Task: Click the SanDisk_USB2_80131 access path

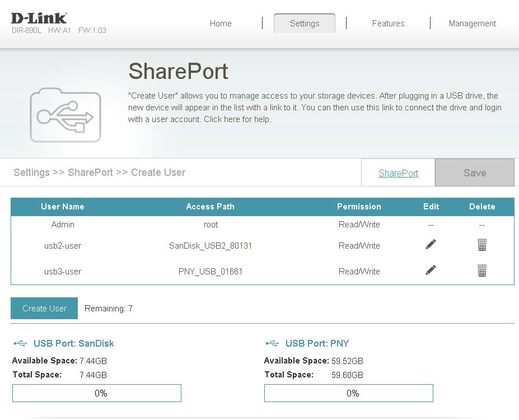Action: 211,246
